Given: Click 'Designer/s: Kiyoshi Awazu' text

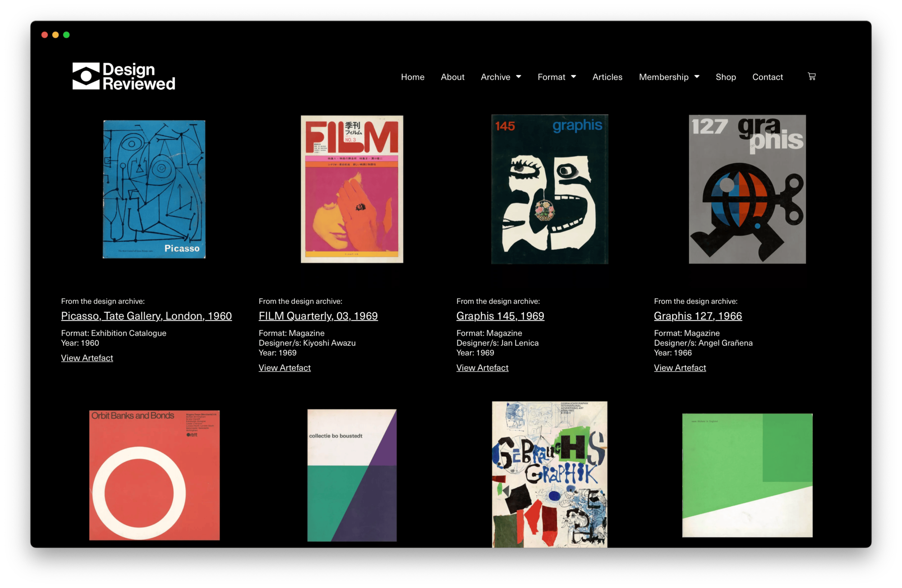Looking at the screenshot, I should coord(307,343).
